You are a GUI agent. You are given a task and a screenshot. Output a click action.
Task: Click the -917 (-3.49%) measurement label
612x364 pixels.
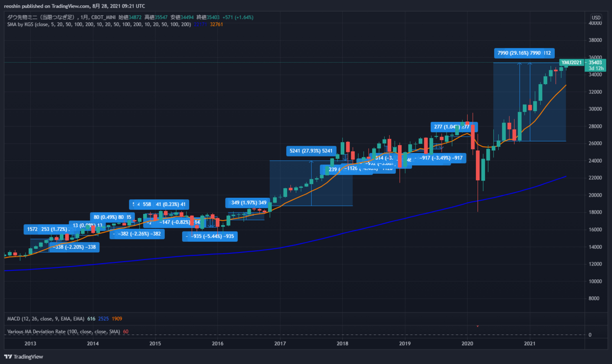pyautogui.click(x=439, y=158)
